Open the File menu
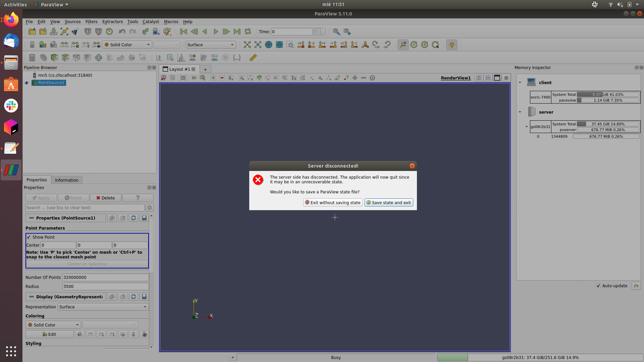 pos(29,21)
